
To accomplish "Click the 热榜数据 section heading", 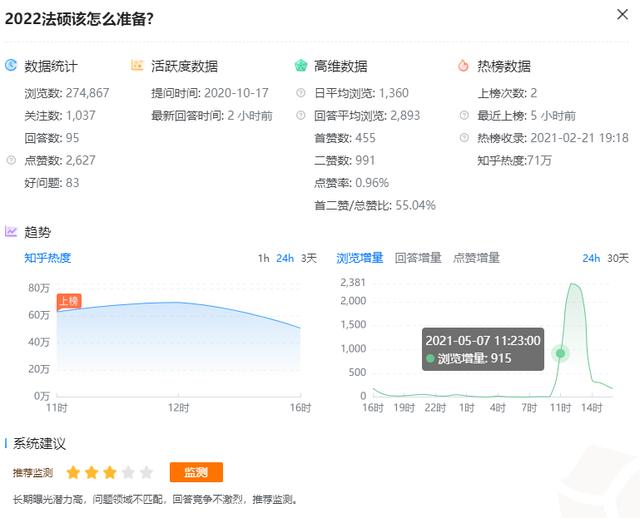I will 504,66.
